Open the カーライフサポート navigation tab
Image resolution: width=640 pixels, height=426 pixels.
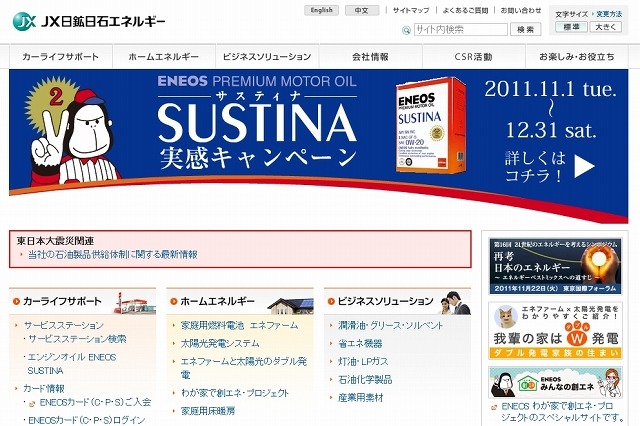tap(60, 57)
